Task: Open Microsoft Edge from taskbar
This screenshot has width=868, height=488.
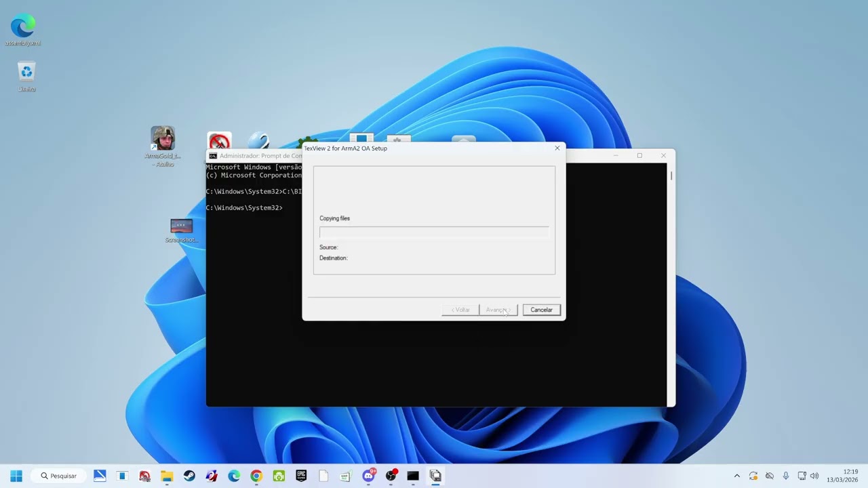Action: pyautogui.click(x=234, y=476)
